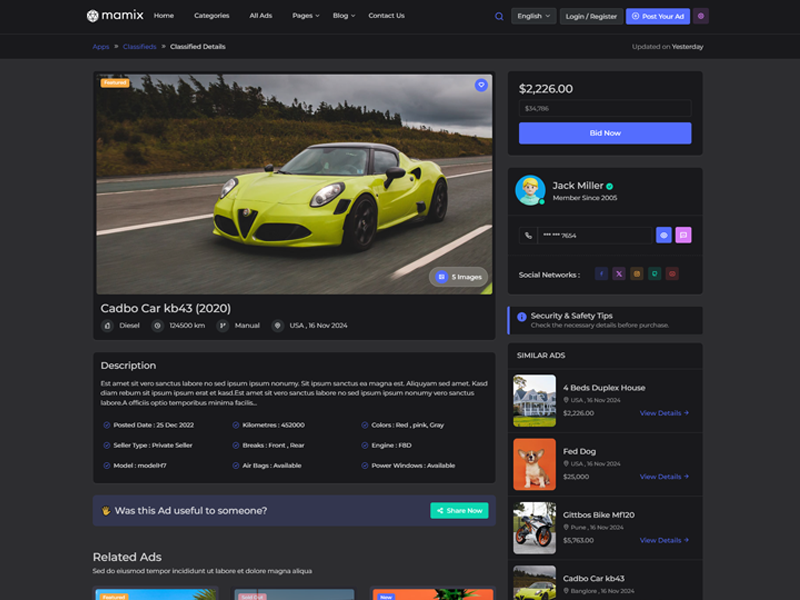Open the English language dropdown

(x=533, y=16)
